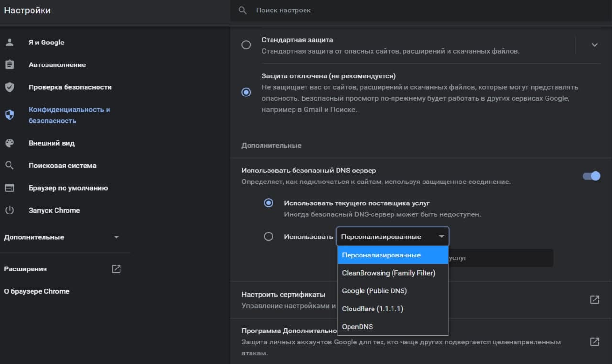Click the palette icon for Внешний вид
This screenshot has width=612, height=364.
pyautogui.click(x=10, y=143)
